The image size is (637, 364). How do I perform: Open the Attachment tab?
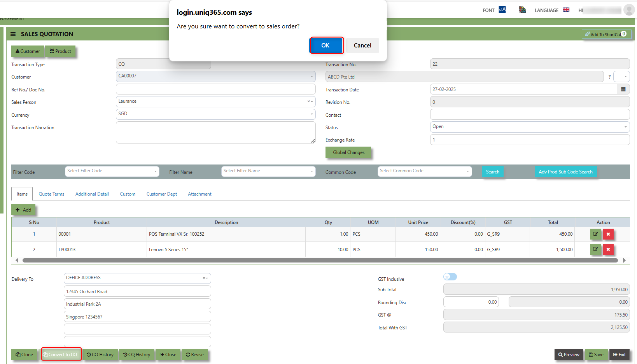pos(199,194)
